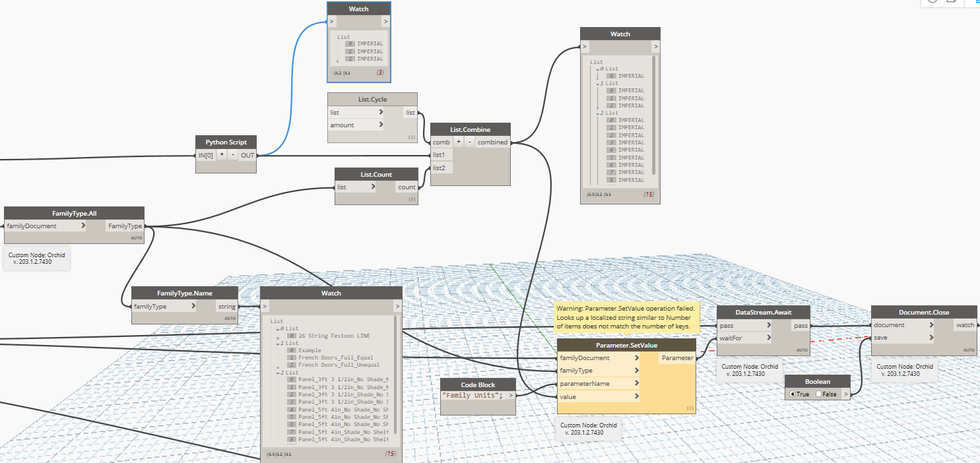Collapse '0 List' in the bottom Watch node

278,328
